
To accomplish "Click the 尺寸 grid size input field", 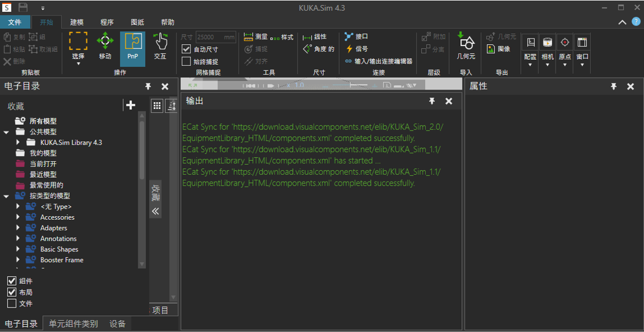I will (x=215, y=37).
